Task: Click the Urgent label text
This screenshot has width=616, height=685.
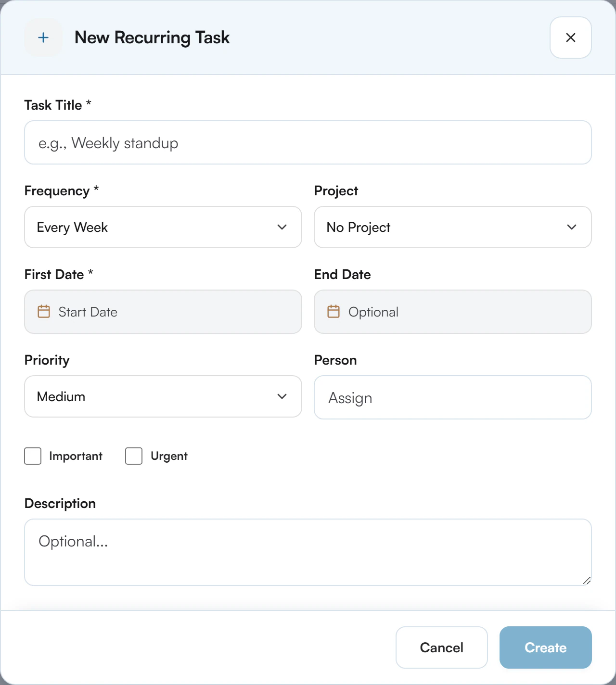Action: point(169,456)
